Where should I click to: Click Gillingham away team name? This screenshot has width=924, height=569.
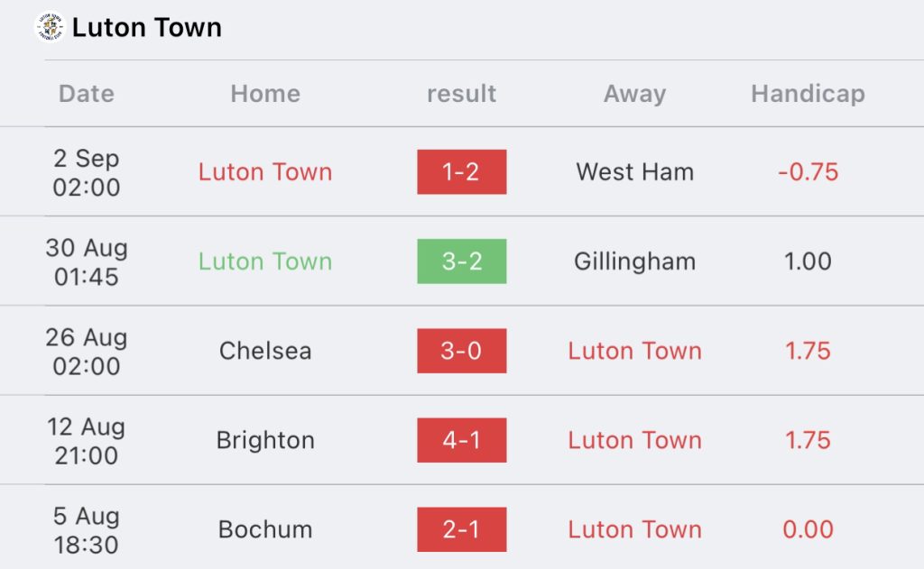634,262
